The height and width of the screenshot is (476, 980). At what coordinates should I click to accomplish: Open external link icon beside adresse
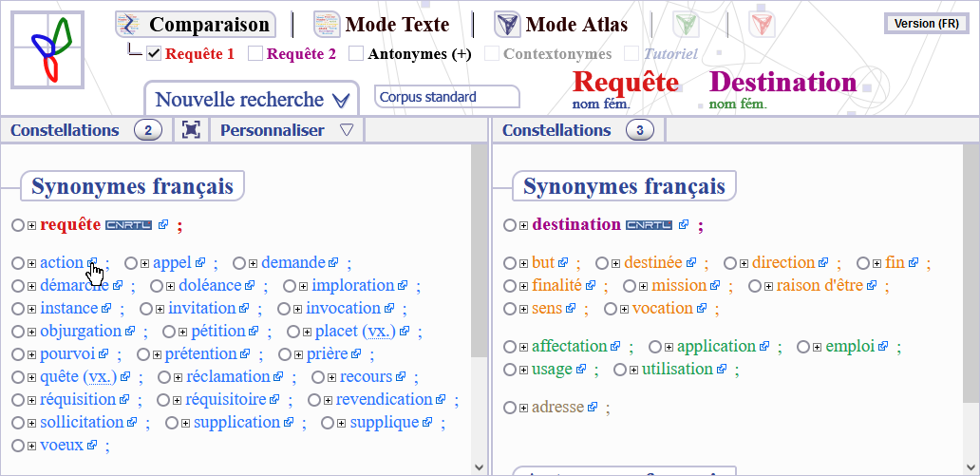point(593,408)
